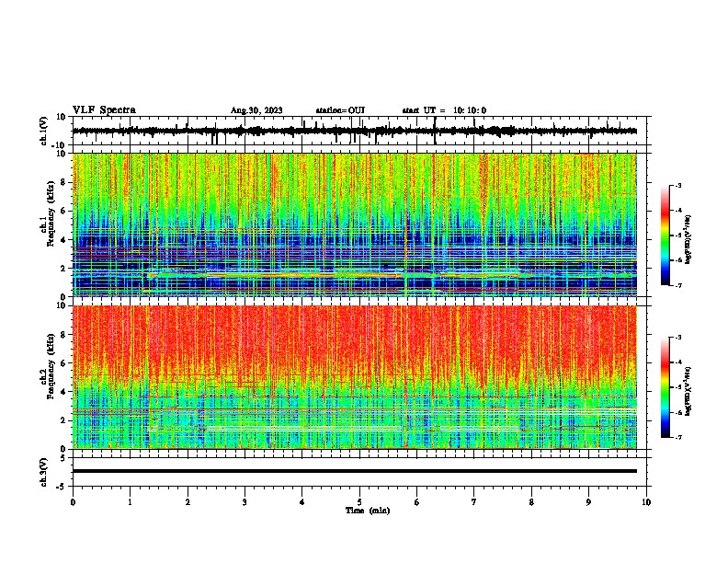The image size is (728, 563).
Task: Select the "start UT = 10:10:0" header text
Action: [444, 110]
